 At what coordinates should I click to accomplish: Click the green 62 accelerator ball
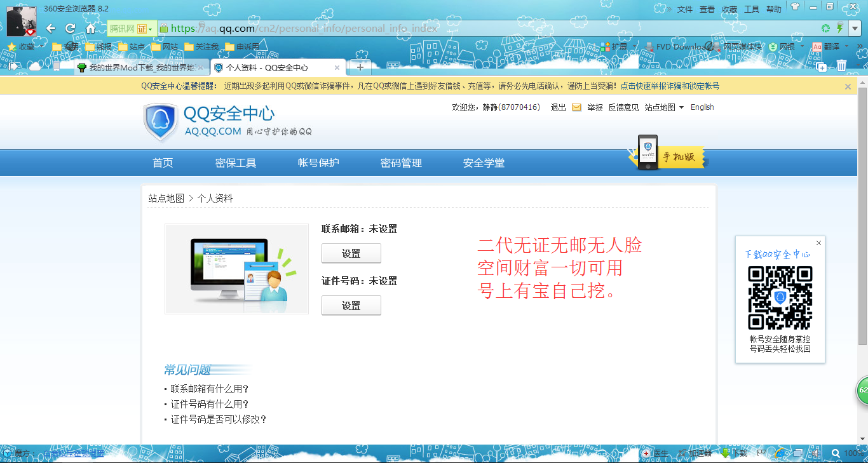[x=862, y=389]
